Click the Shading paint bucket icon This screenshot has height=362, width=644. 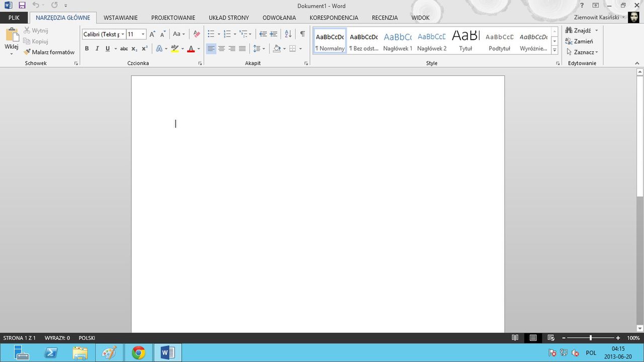[277, 49]
